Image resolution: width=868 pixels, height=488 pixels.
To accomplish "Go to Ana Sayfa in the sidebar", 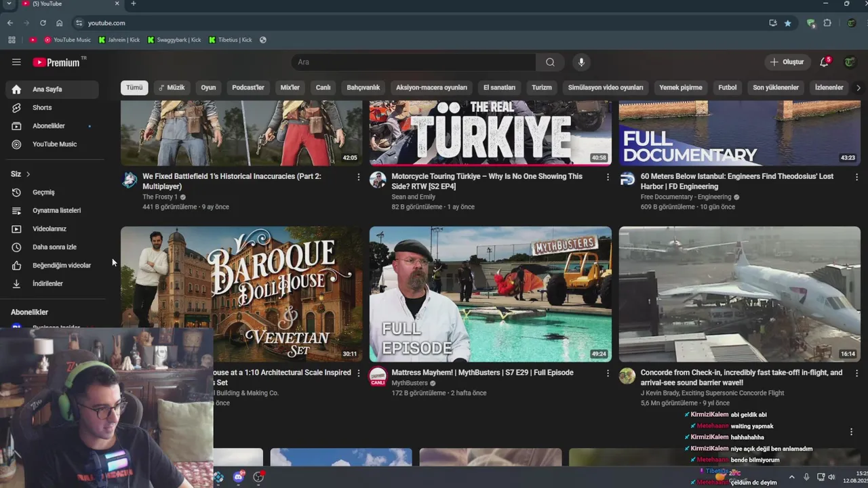I will pyautogui.click(x=53, y=89).
